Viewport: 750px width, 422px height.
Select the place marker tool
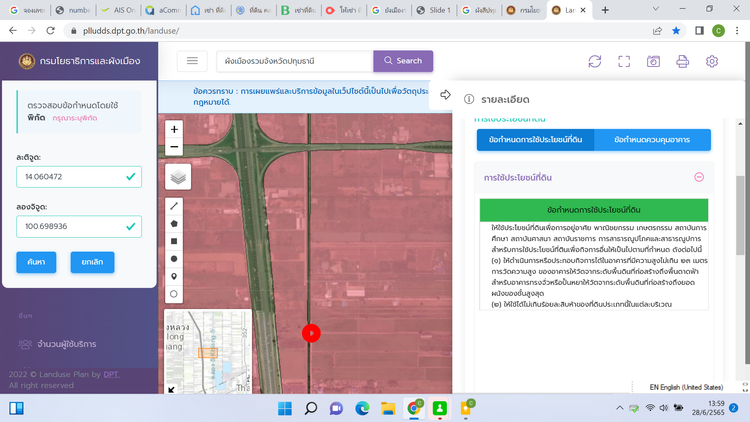click(174, 276)
